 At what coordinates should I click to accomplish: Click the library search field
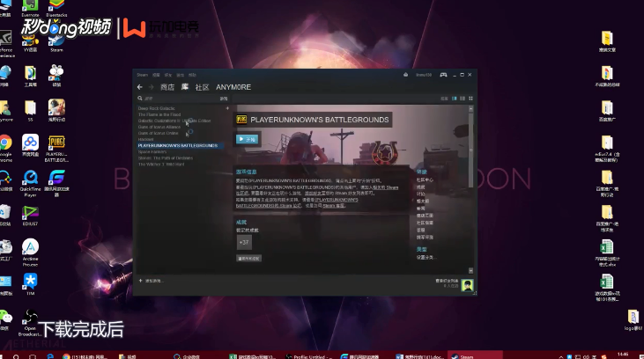pos(181,99)
